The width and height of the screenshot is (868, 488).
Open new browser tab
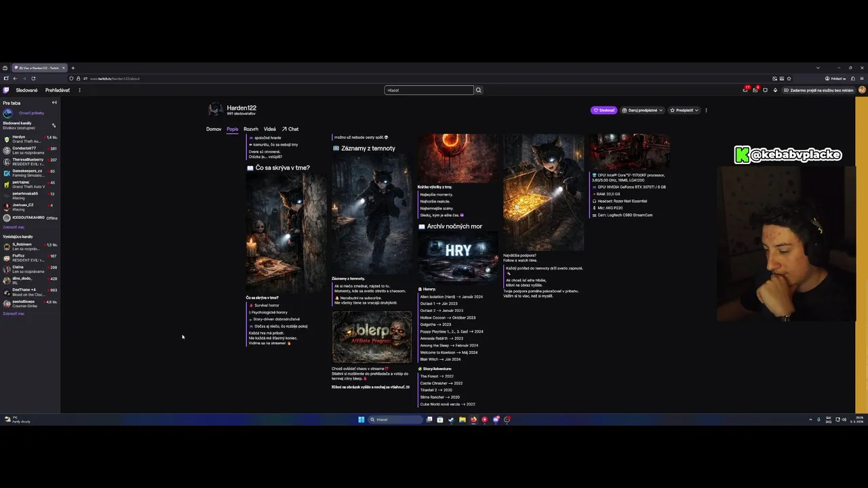pyautogui.click(x=73, y=68)
